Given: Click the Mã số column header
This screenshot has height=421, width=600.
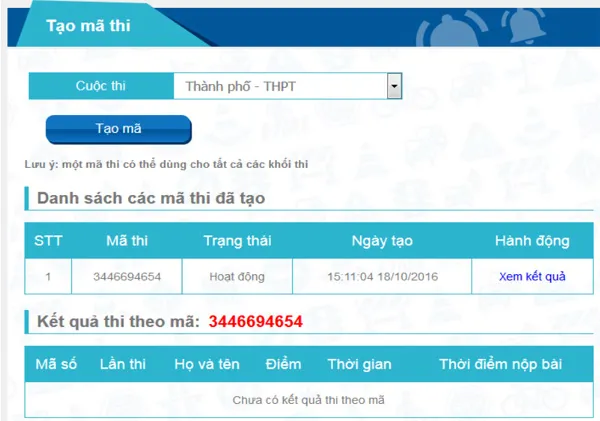Looking at the screenshot, I should 56,364.
